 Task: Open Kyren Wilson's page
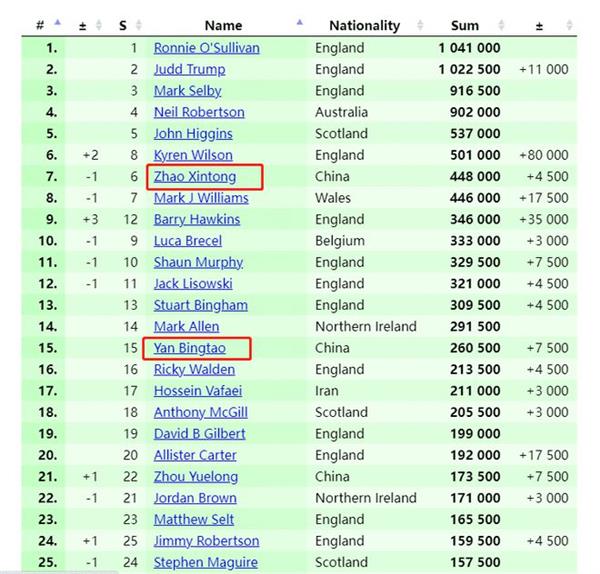193,155
